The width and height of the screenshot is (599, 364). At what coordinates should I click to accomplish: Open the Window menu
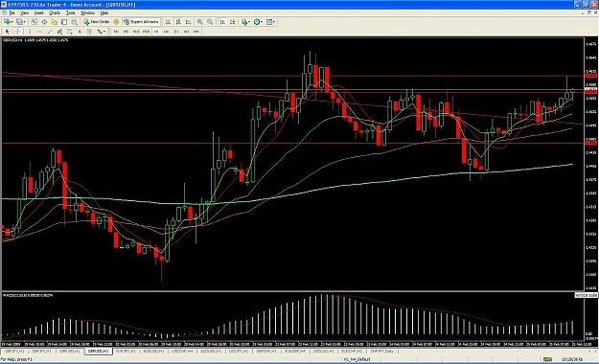click(87, 12)
